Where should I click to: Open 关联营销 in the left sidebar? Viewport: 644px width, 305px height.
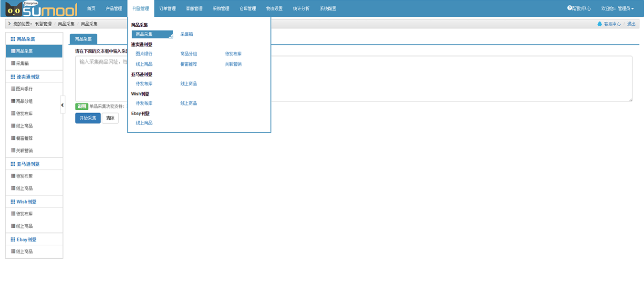(24, 151)
